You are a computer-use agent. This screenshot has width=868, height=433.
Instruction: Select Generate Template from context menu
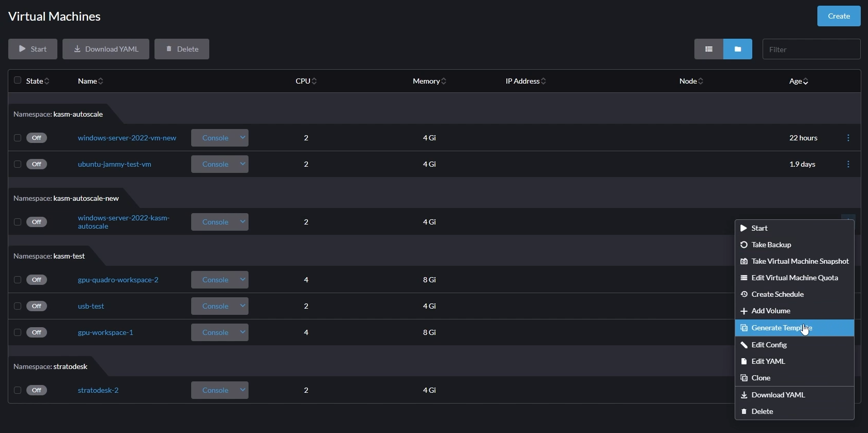[x=781, y=328]
